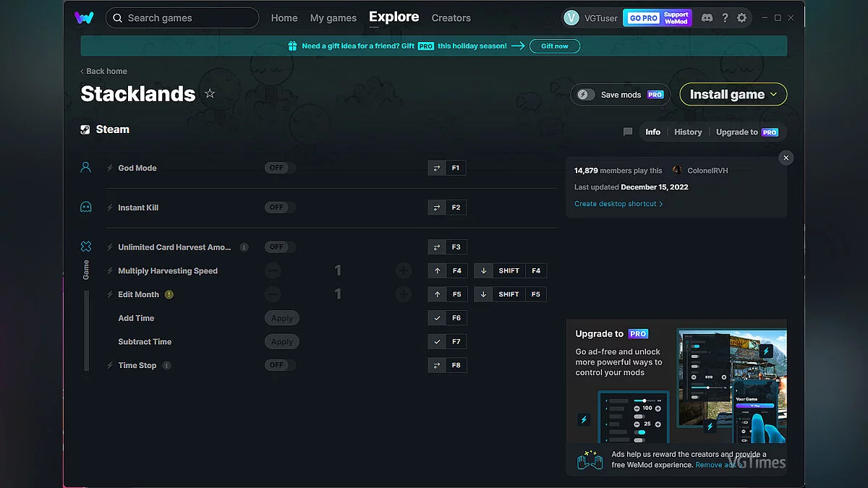Open the comments chat bubble icon
The height and width of the screenshot is (488, 868).
coord(628,132)
